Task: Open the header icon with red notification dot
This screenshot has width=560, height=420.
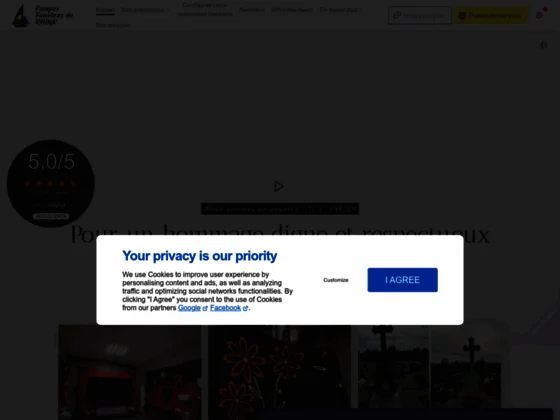Action: click(540, 15)
